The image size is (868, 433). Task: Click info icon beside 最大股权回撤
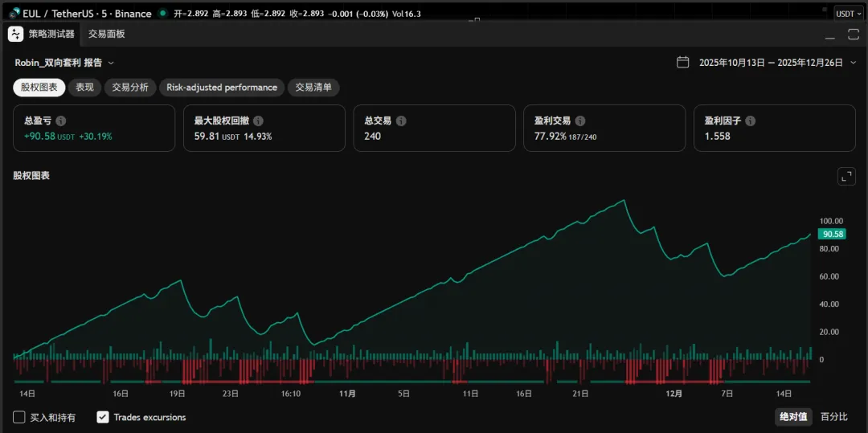click(x=258, y=121)
